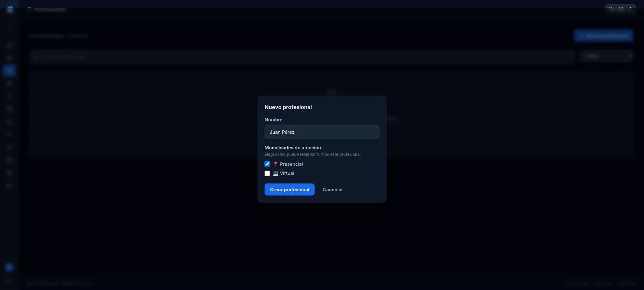Check the Presencial modality checkbox

point(267,164)
